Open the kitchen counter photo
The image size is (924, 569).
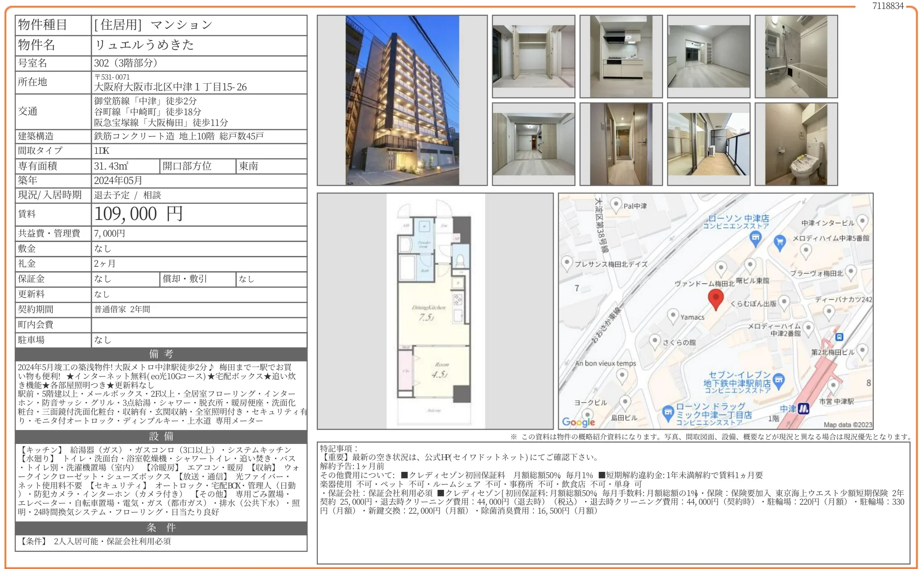pyautogui.click(x=621, y=57)
